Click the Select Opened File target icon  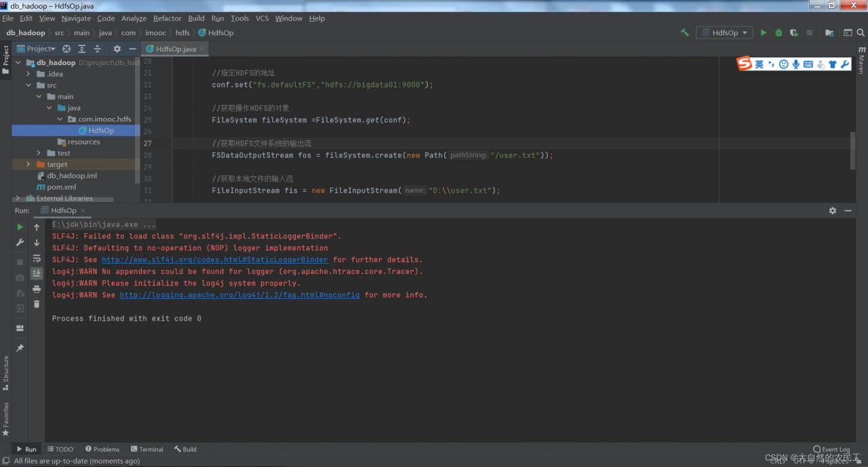coord(66,49)
